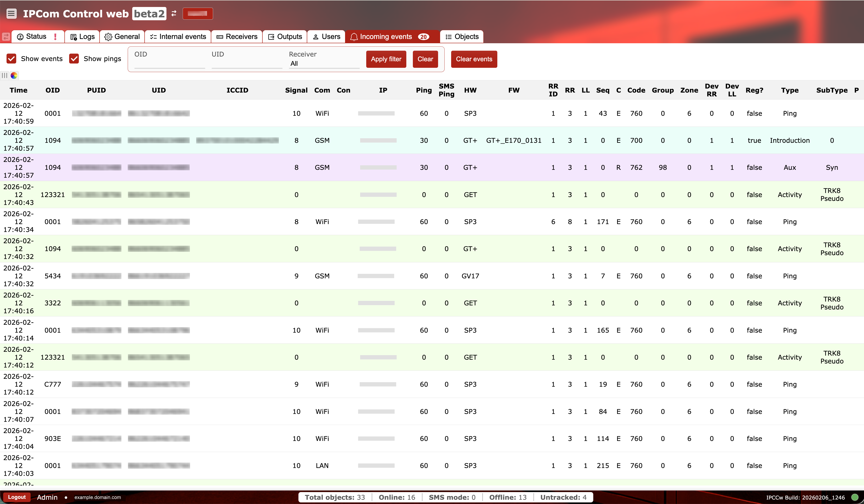Screen dimensions: 864x504
Task: Click the bell icon on Incoming events
Action: coord(354,37)
